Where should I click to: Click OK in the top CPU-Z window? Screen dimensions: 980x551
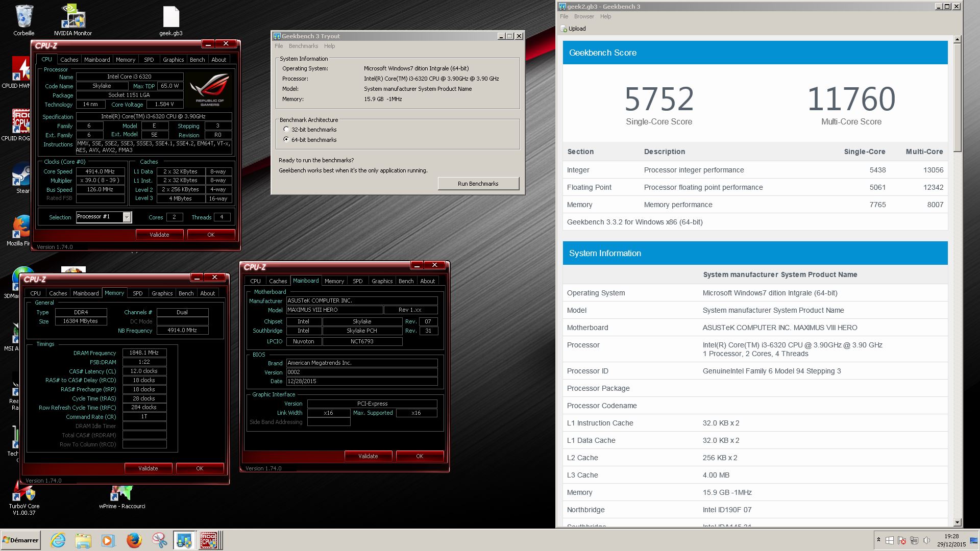[x=211, y=235]
